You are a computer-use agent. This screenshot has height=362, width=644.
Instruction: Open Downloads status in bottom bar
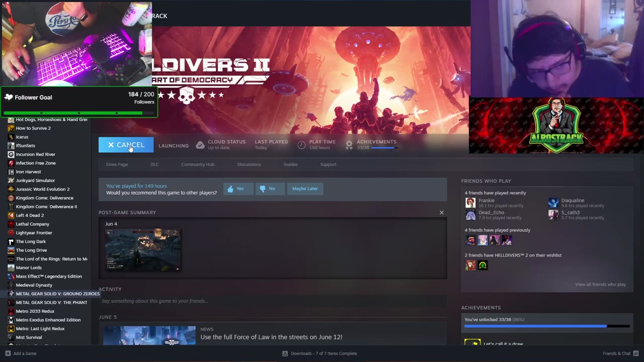319,353
